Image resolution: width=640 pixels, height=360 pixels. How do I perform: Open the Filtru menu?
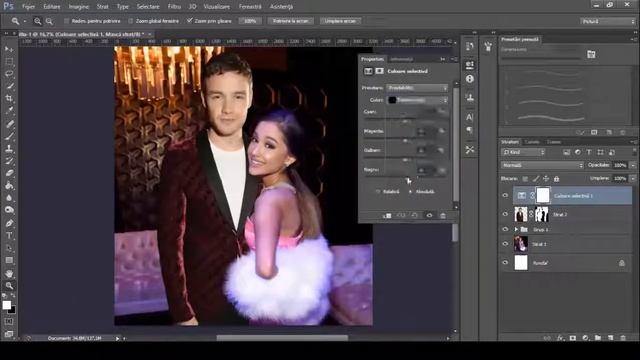[x=174, y=7]
